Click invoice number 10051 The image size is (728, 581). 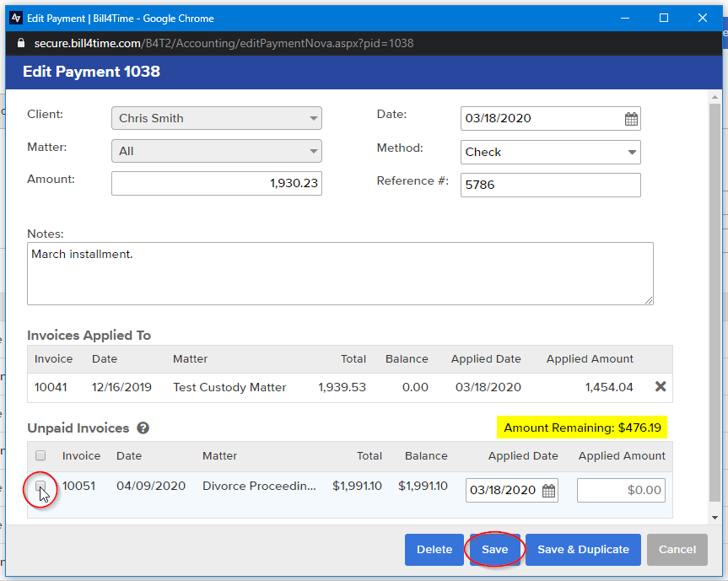click(x=78, y=486)
